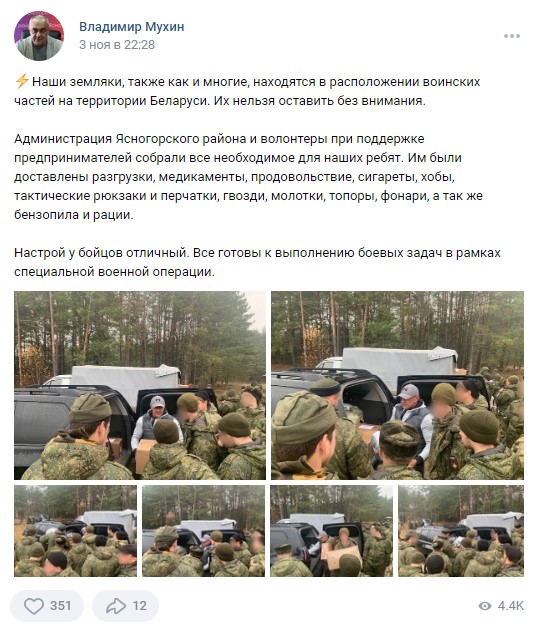Click the 351 like count number
Viewport: 539px width, 632px height.
point(60,606)
